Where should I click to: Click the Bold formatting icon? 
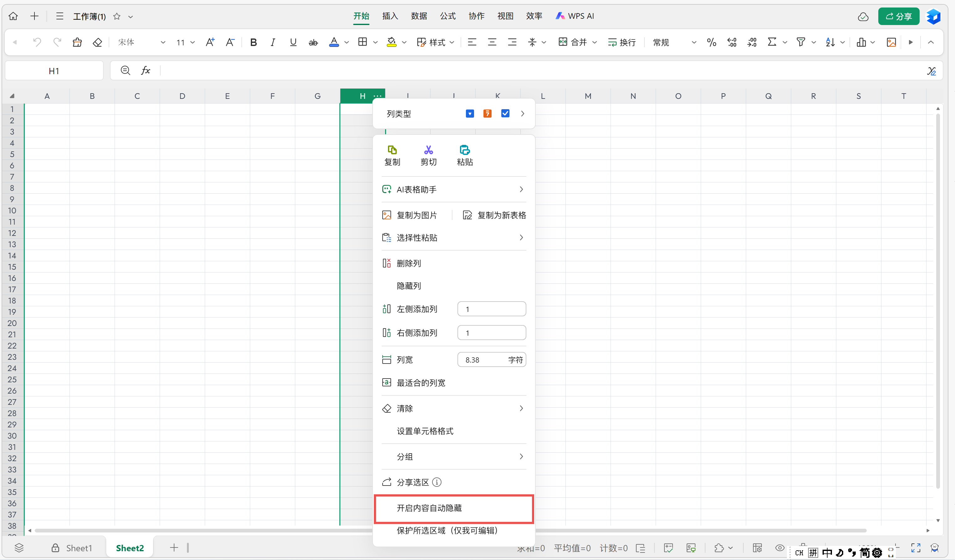click(254, 43)
